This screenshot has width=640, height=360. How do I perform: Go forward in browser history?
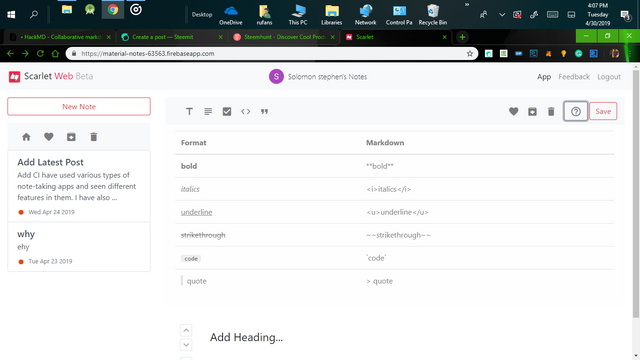[x=25, y=53]
